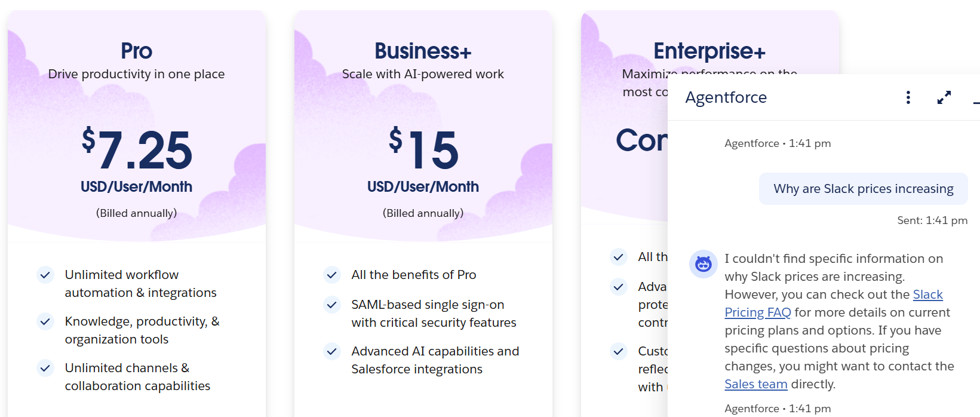Click checkmark beside Advanced AI capabilities
Image resolution: width=980 pixels, height=417 pixels.
pos(332,351)
